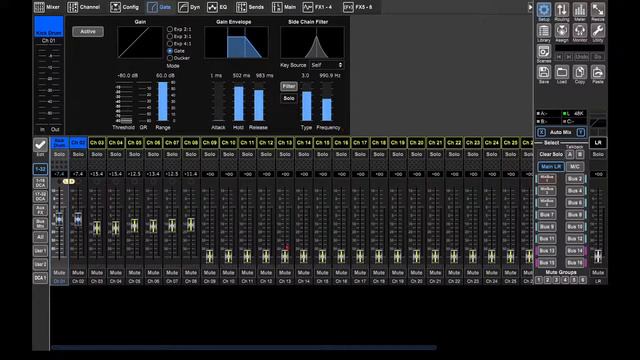Switch to Dyn tab
This screenshot has width=640, height=360.
point(189,7)
